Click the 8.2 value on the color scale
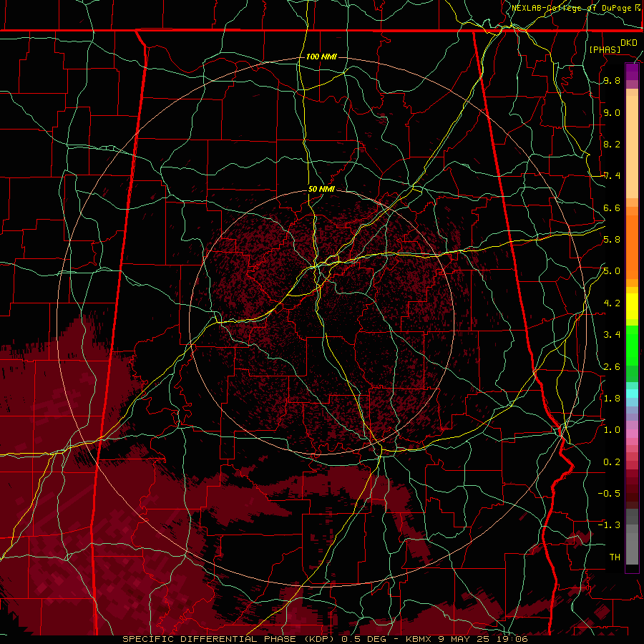This screenshot has width=644, height=644. [x=612, y=144]
